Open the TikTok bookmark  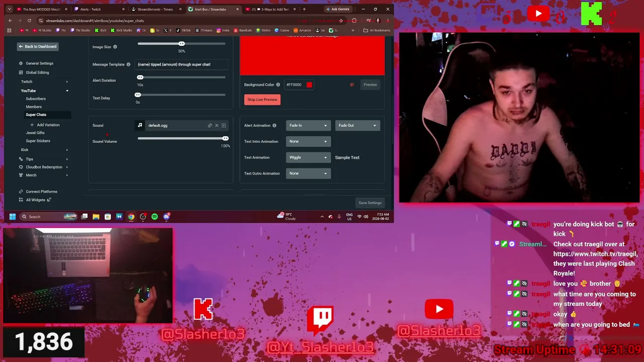183,30
